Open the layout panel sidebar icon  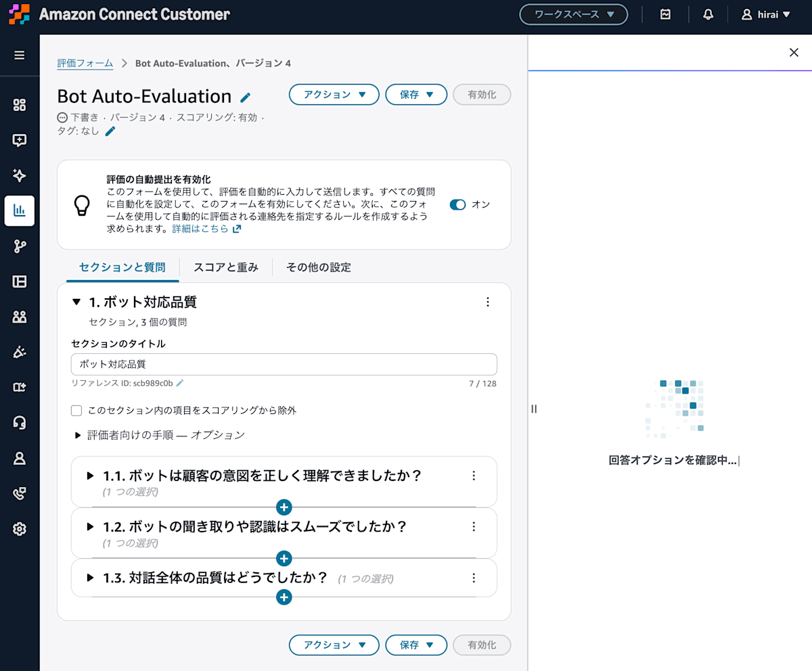click(20, 281)
